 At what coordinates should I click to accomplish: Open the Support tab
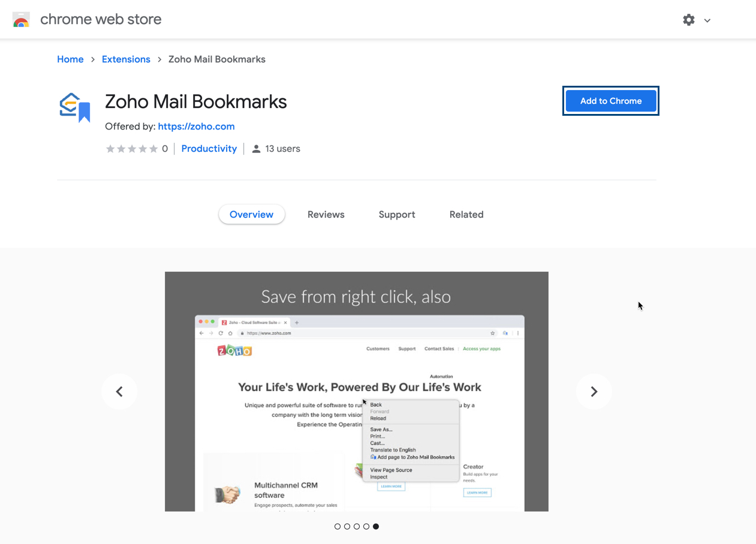(x=396, y=214)
